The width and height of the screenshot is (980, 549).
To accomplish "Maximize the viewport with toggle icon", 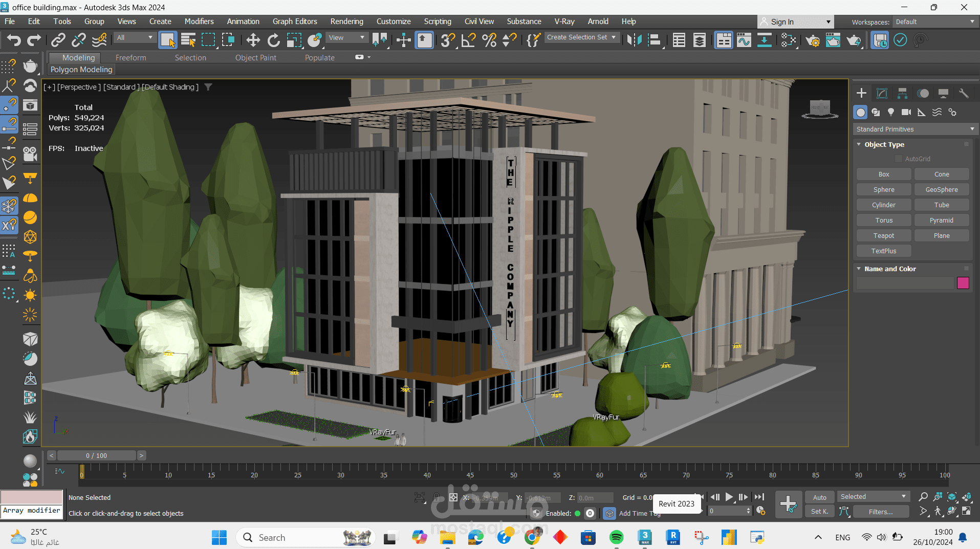I will click(967, 511).
